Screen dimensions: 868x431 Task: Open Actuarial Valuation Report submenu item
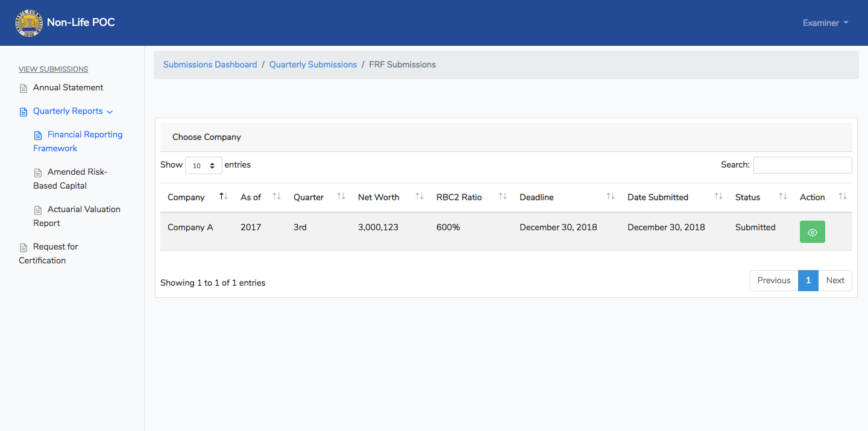[77, 216]
